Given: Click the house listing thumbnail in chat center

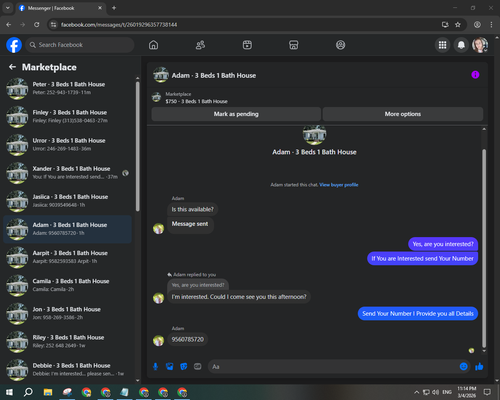Looking at the screenshot, I should [314, 135].
